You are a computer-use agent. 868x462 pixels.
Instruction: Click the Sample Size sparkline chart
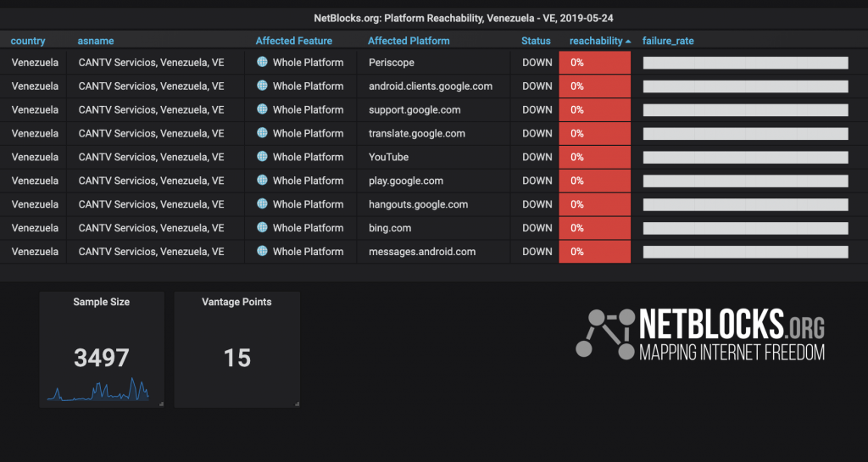tap(98, 389)
